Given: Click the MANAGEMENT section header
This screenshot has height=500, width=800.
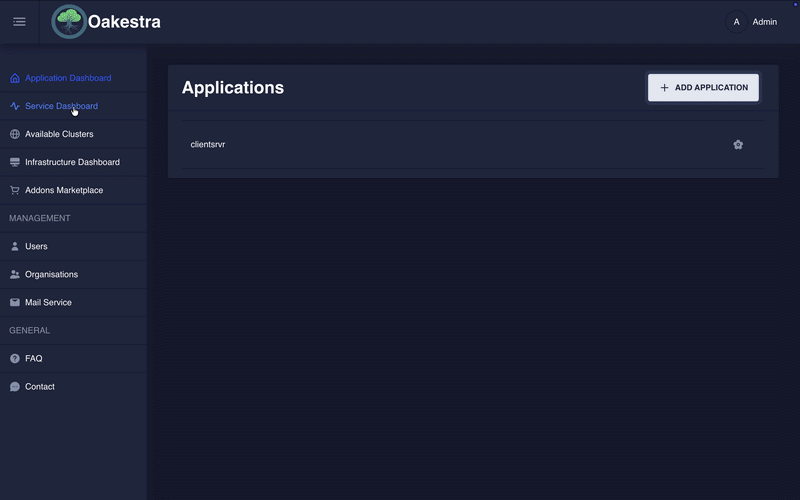Looking at the screenshot, I should point(40,218).
